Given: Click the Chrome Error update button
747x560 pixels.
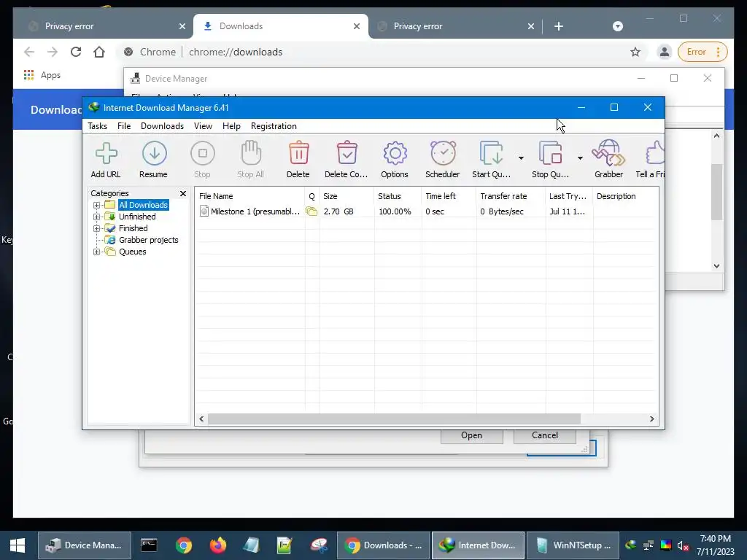Looking at the screenshot, I should click(x=703, y=52).
